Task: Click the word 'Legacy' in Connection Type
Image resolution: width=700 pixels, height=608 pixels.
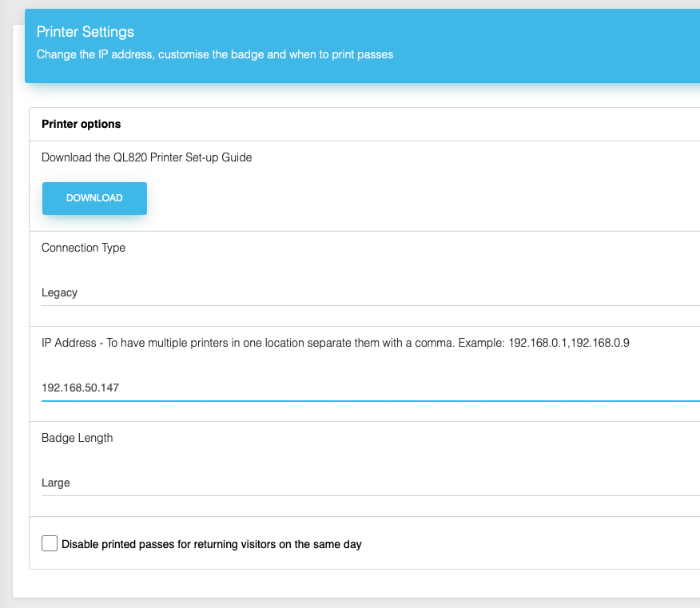Action: pos(59,293)
